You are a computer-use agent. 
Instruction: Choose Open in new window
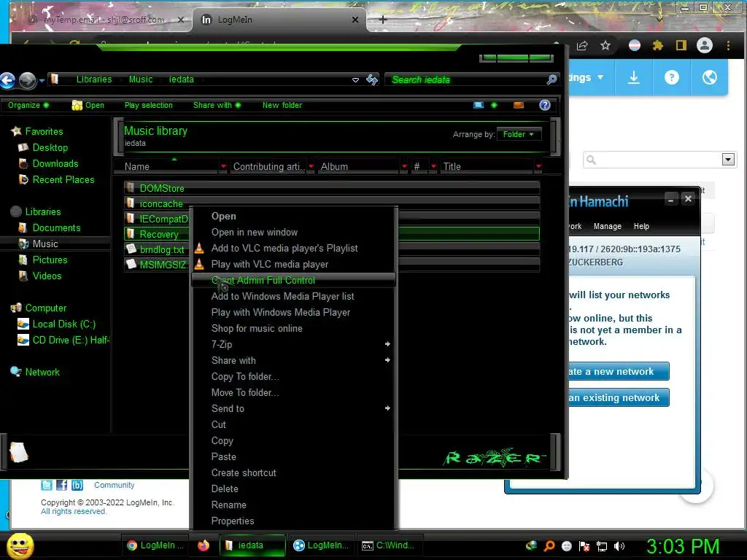293,233
